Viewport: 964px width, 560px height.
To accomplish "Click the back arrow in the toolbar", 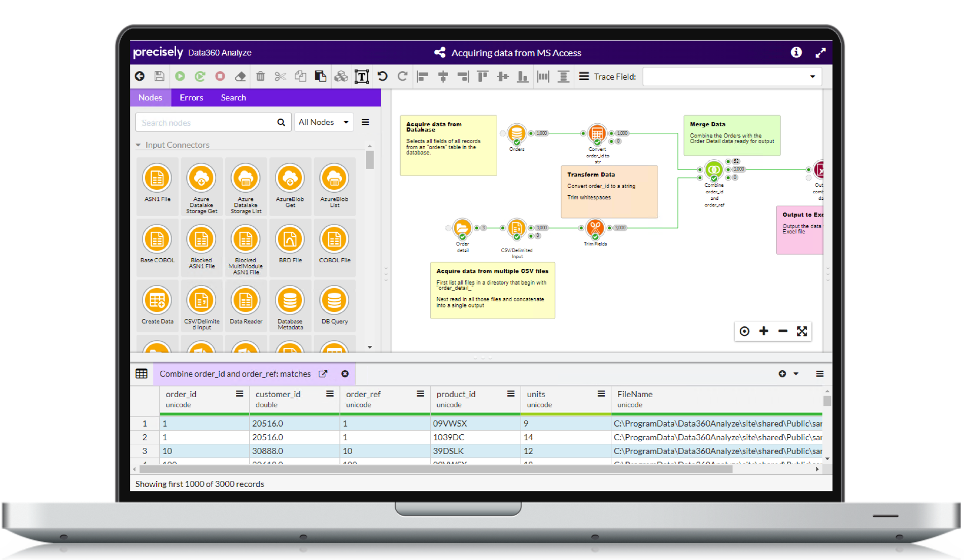I will point(140,76).
